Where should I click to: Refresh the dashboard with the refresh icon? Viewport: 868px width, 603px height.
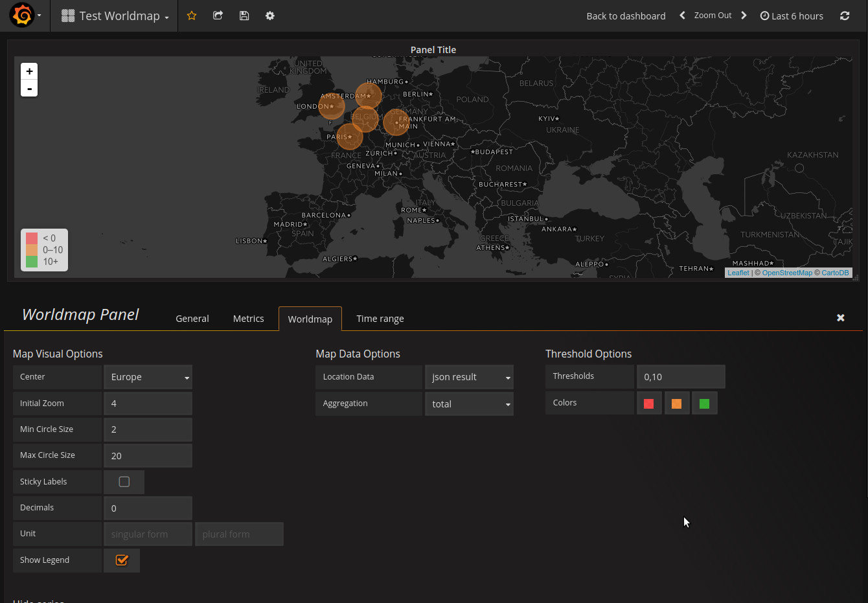pyautogui.click(x=845, y=16)
